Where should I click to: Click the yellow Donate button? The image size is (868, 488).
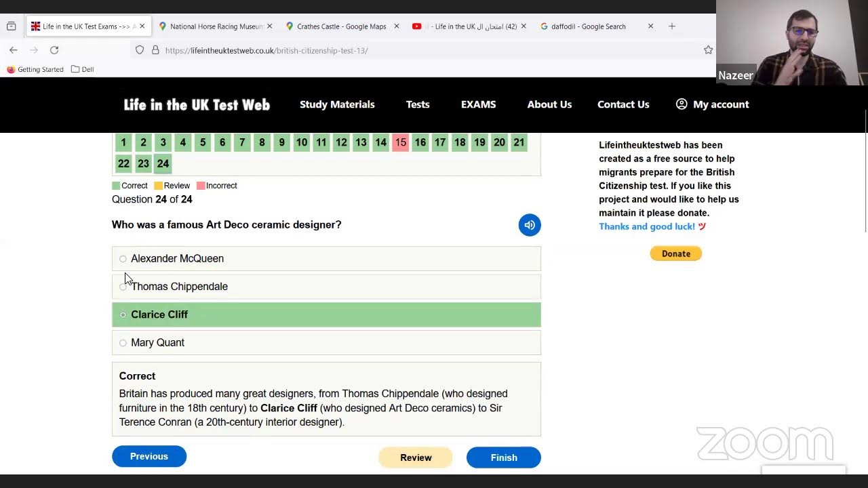point(676,253)
